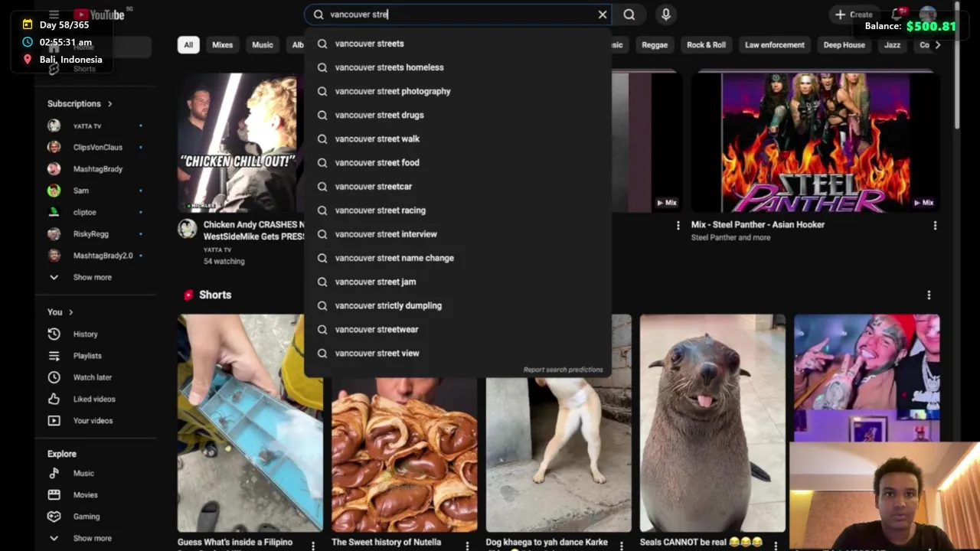This screenshot has height=551, width=980.
Task: Open MashtagBrady subscription channel
Action: (96, 168)
